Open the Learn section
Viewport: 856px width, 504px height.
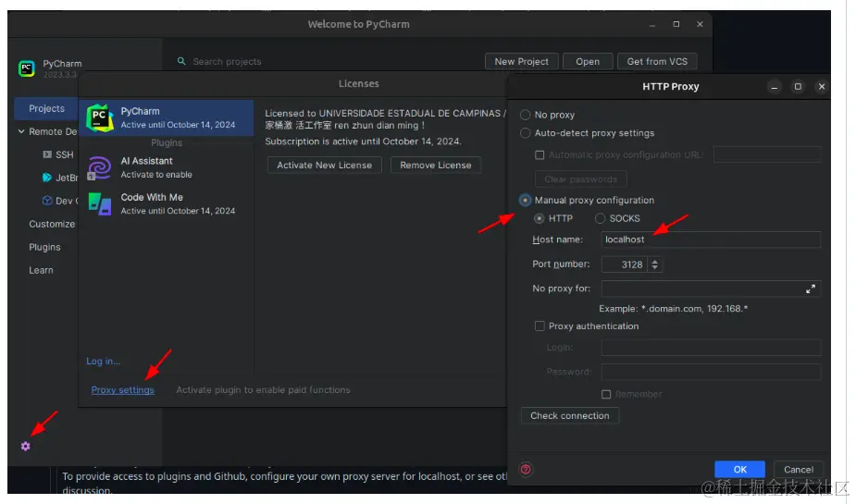coord(41,270)
